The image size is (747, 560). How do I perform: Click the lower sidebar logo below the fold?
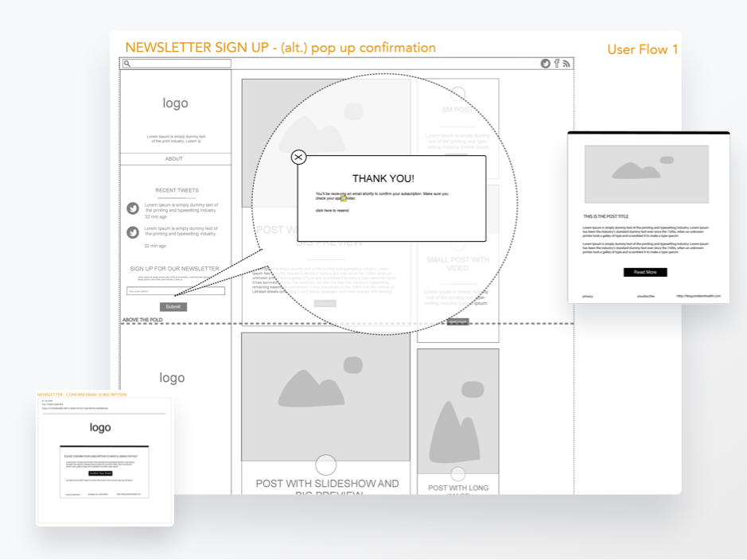point(172,378)
